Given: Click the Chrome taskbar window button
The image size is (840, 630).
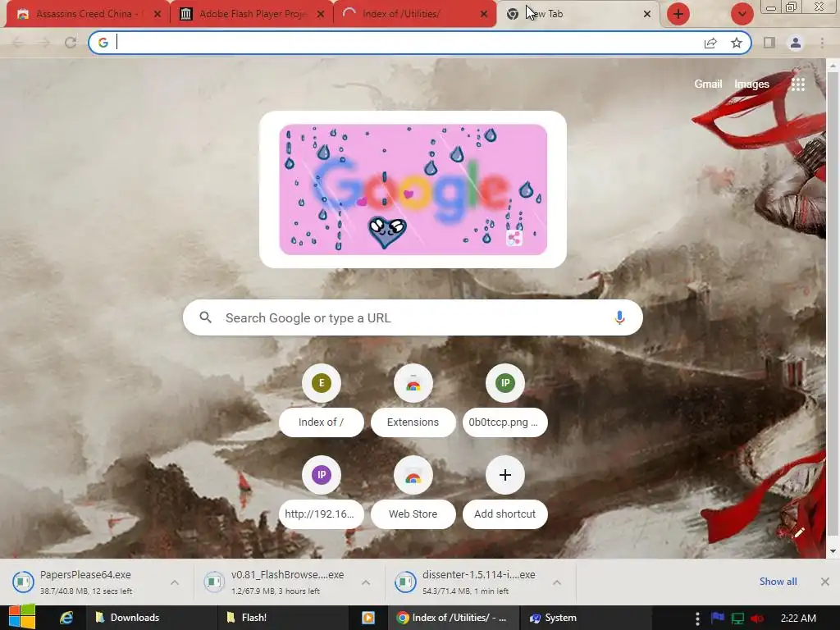Looking at the screenshot, I should click(452, 618).
